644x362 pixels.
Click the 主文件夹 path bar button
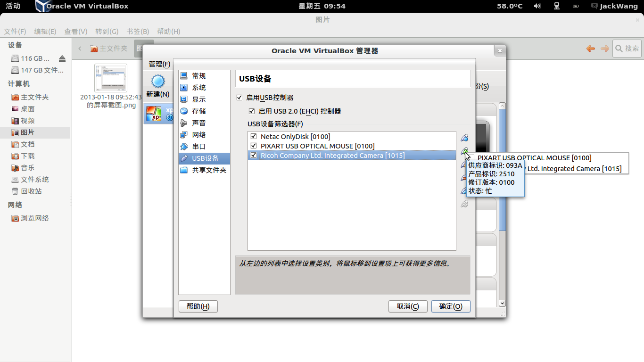tap(109, 49)
